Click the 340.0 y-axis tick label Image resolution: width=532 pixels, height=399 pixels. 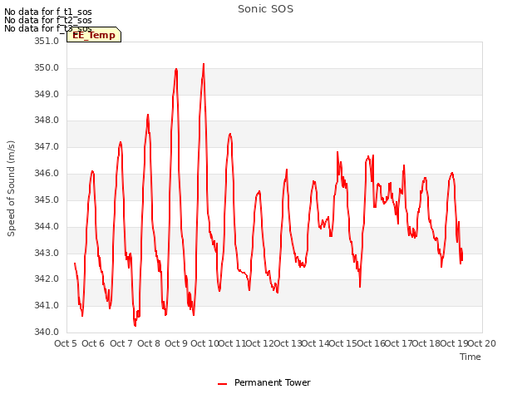(x=47, y=332)
